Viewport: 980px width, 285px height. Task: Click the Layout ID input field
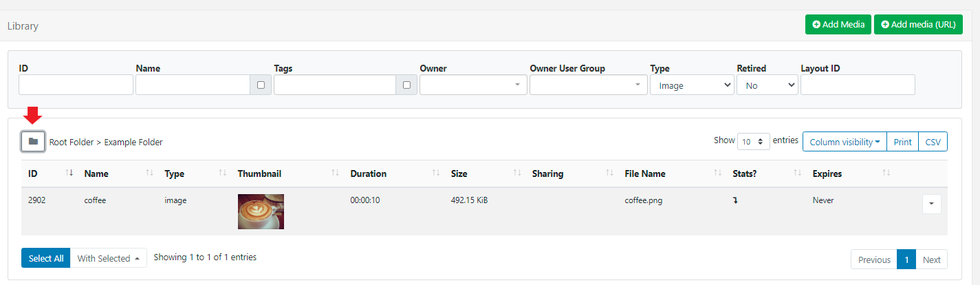pyautogui.click(x=858, y=85)
